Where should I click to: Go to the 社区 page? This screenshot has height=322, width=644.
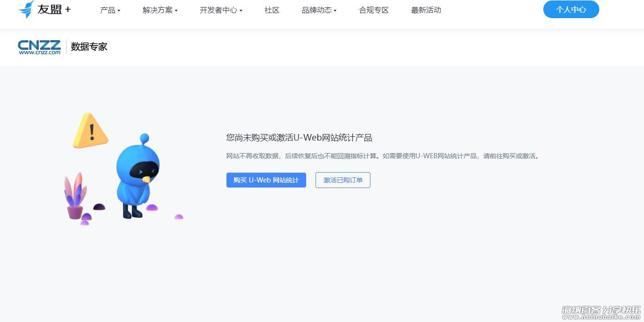(x=272, y=10)
